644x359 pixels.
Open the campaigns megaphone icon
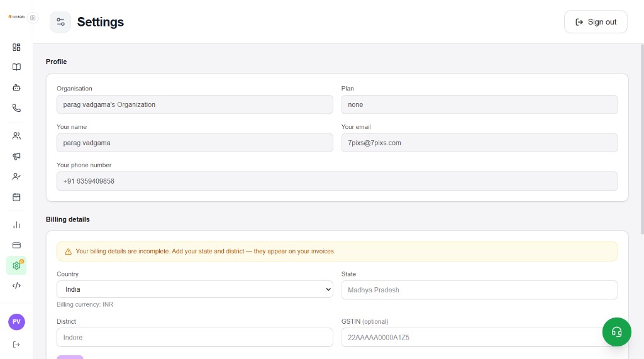click(x=16, y=156)
